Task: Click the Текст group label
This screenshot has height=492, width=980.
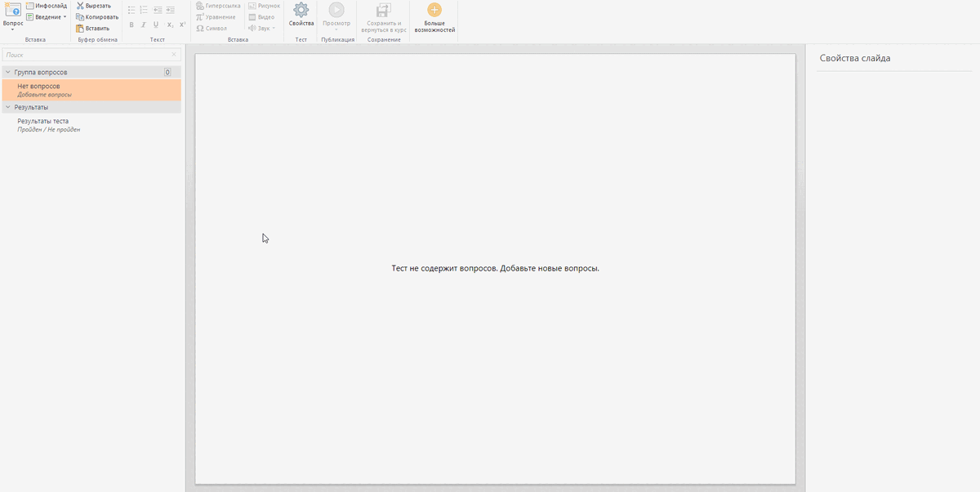Action: pyautogui.click(x=158, y=39)
